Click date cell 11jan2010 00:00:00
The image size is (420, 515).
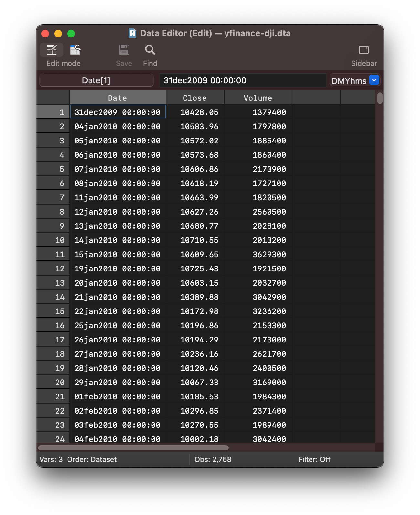tap(118, 197)
